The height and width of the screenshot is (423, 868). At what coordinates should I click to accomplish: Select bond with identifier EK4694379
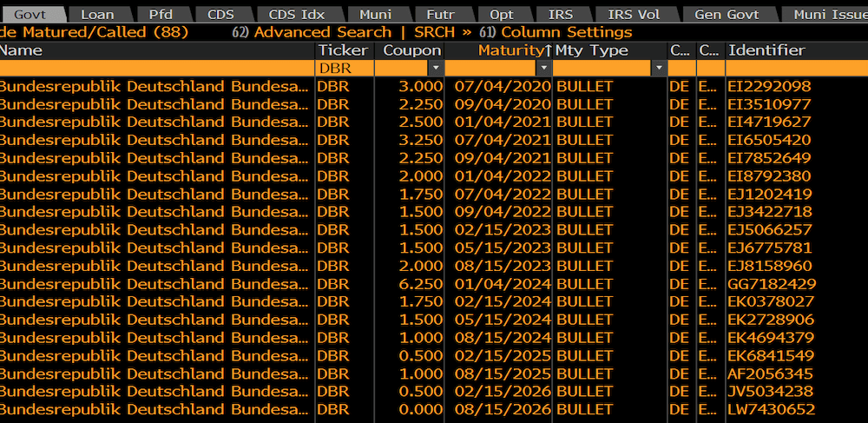771,338
